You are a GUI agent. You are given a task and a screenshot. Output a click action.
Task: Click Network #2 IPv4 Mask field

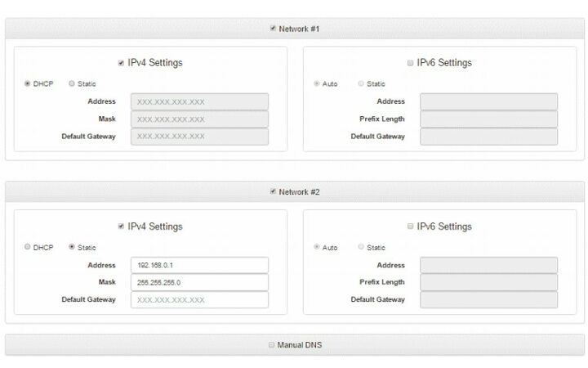199,282
